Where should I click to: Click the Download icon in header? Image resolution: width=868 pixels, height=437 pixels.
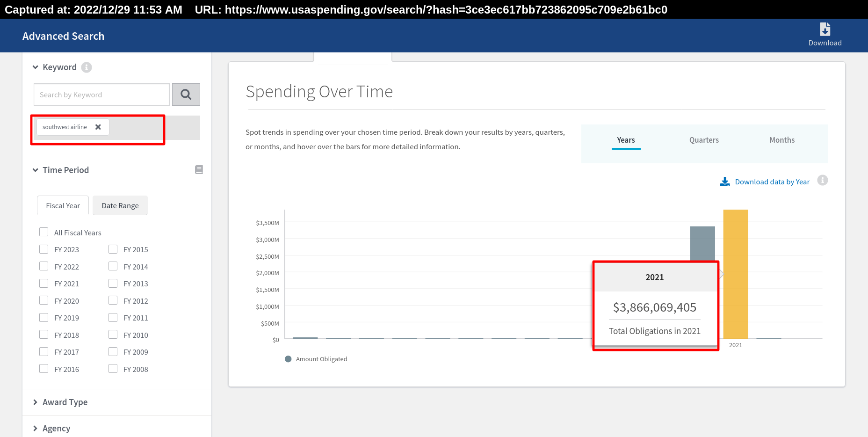coord(825,29)
